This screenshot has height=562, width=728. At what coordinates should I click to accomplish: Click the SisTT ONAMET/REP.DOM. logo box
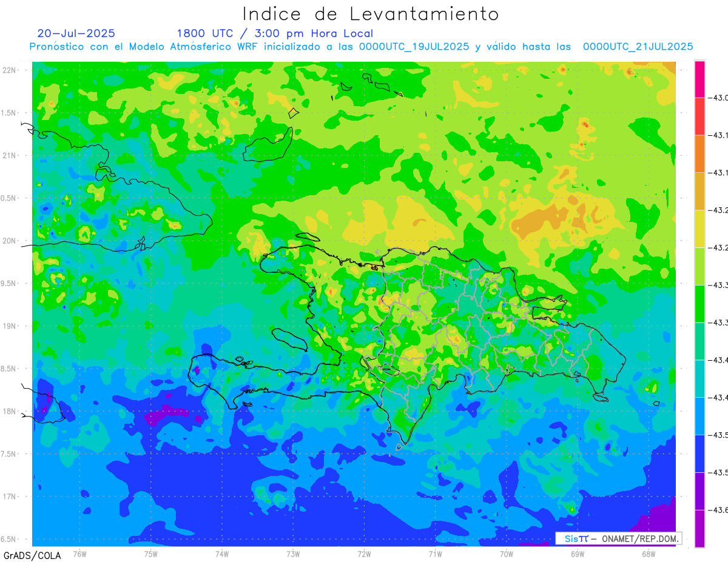pos(618,538)
